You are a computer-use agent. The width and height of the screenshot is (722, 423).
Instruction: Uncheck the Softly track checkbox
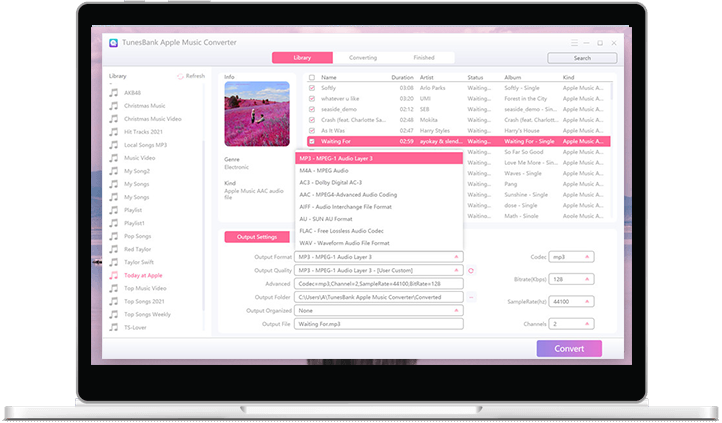coord(312,88)
